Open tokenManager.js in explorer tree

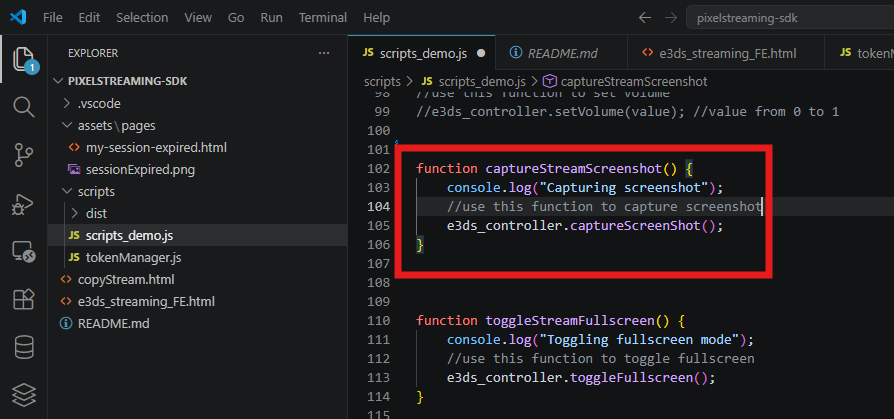click(197, 258)
